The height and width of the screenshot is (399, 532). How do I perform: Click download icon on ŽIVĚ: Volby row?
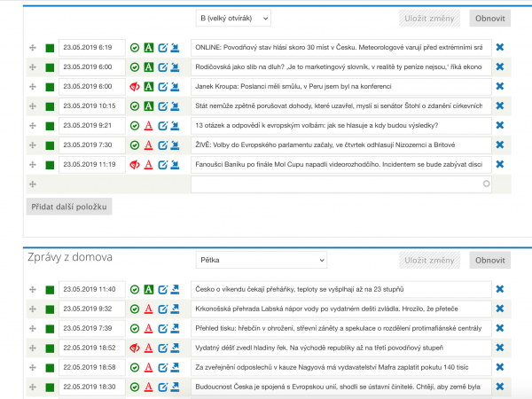175,145
